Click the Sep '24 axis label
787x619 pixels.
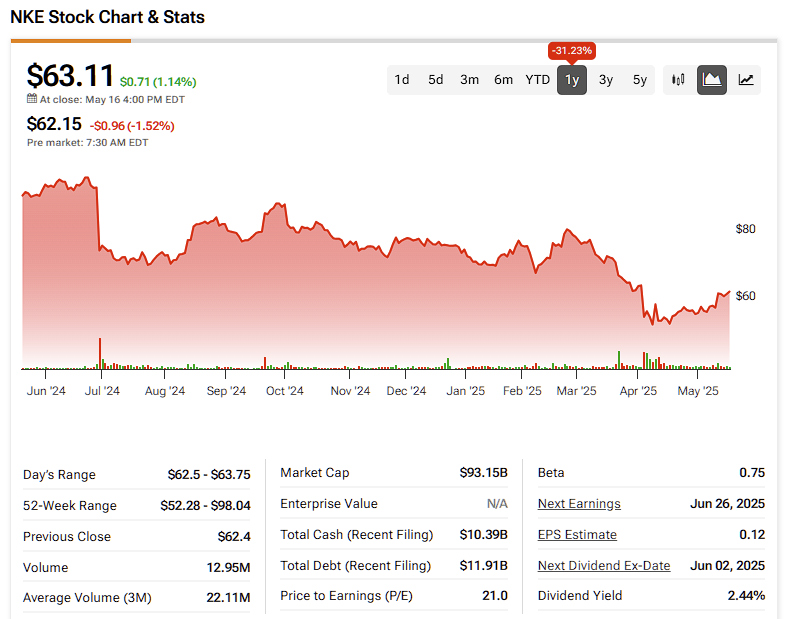tap(226, 391)
